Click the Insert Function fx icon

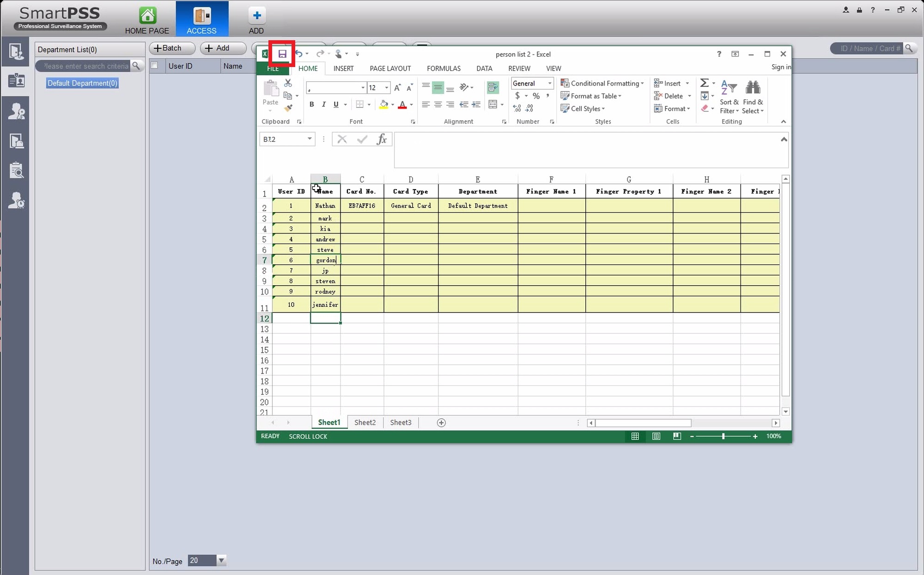381,139
